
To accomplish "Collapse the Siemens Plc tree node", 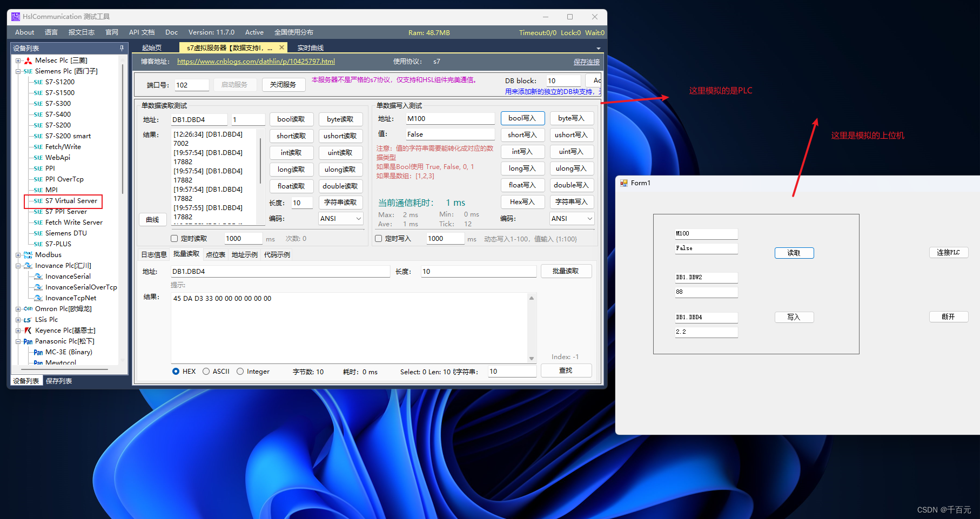I will tap(18, 71).
